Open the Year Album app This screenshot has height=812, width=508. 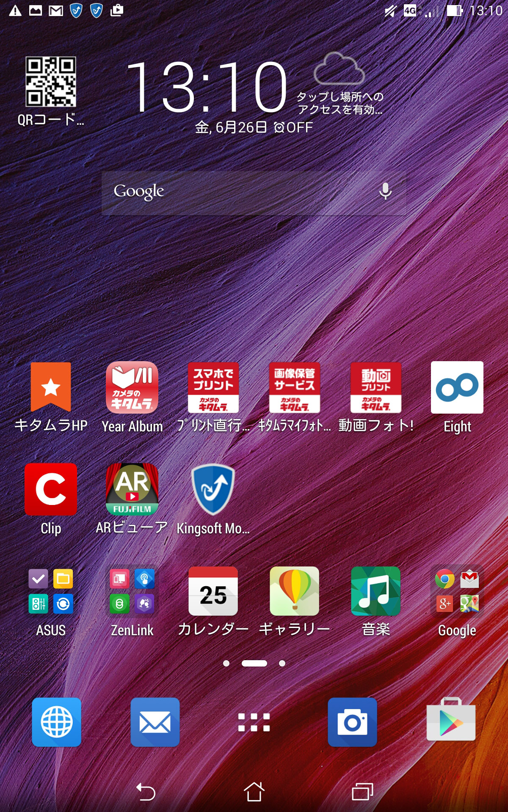[x=132, y=387]
